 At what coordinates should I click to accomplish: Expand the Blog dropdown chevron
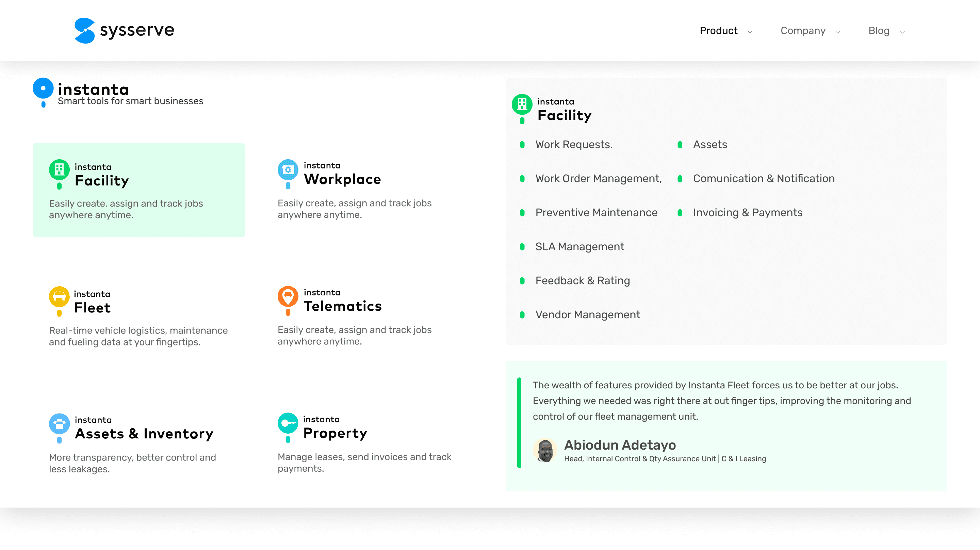tap(902, 32)
